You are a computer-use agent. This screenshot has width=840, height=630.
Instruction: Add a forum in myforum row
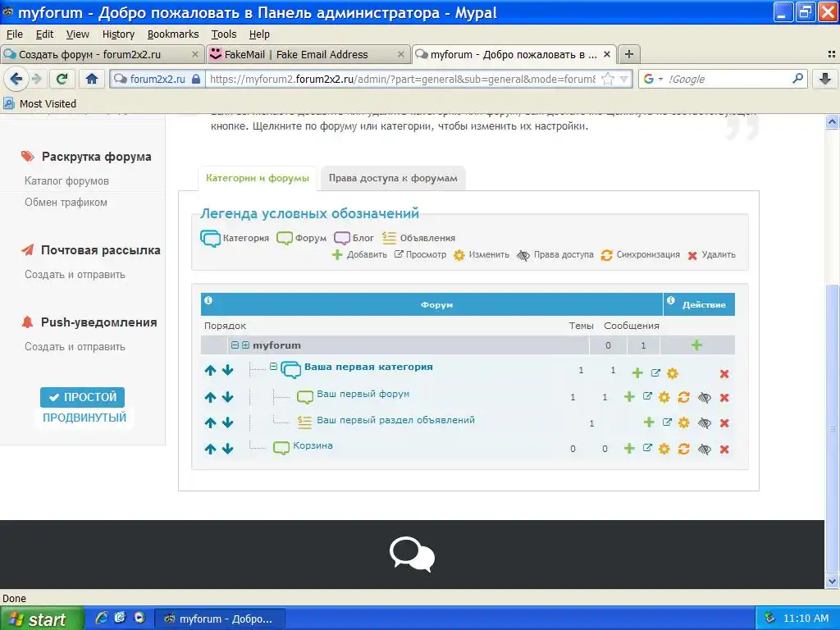point(696,345)
